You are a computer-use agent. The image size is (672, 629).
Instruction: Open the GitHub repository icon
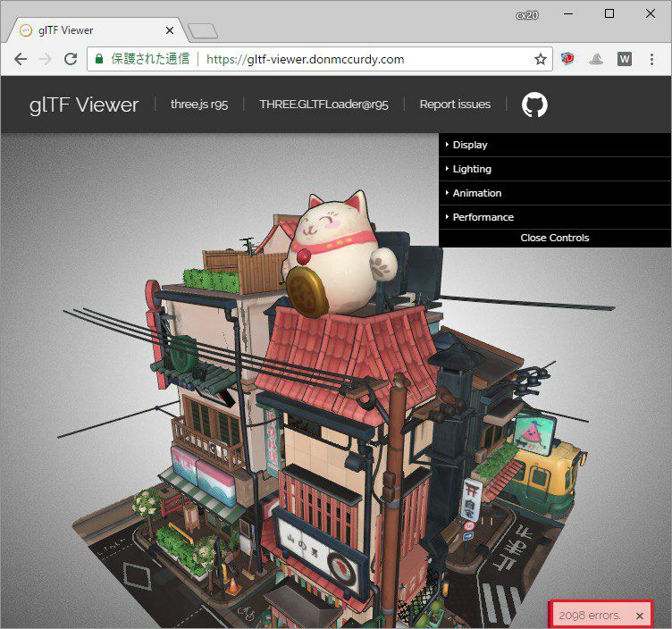tap(534, 105)
